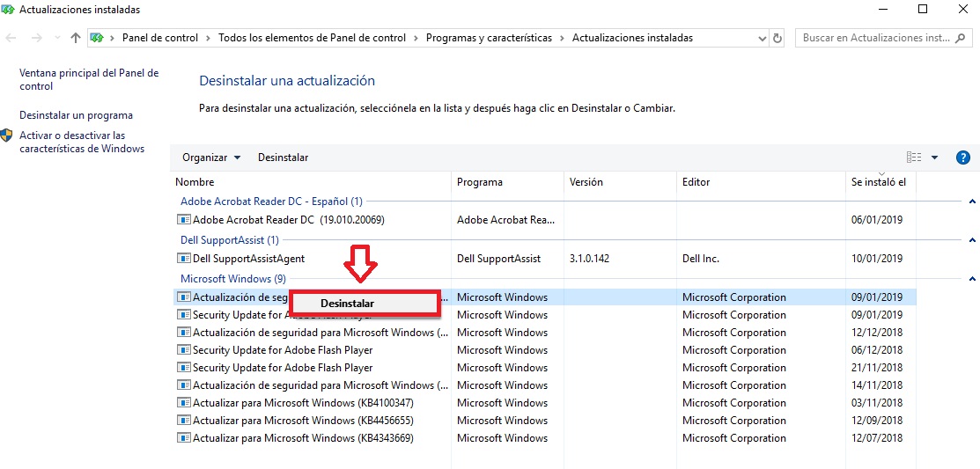The width and height of the screenshot is (980, 469).
Task: Collapse the Dell SupportAssist group
Action: pyautogui.click(x=972, y=240)
